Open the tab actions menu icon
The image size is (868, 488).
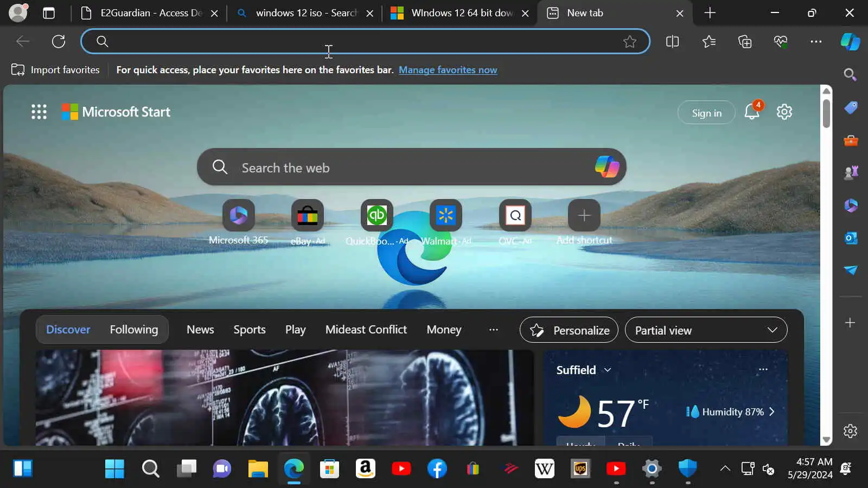pos(49,13)
